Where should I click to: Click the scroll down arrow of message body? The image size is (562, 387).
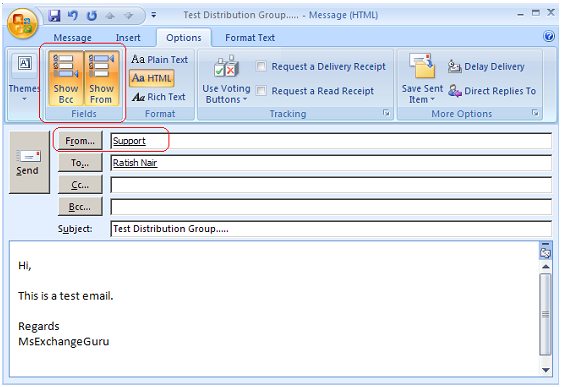(x=546, y=370)
